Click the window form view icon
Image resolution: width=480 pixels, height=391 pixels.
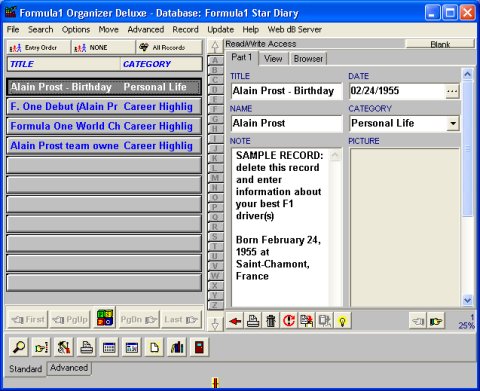(x=132, y=347)
